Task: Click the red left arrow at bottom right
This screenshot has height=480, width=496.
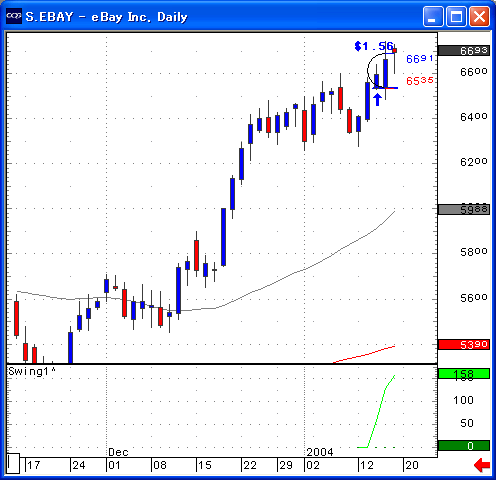Action: (482, 465)
